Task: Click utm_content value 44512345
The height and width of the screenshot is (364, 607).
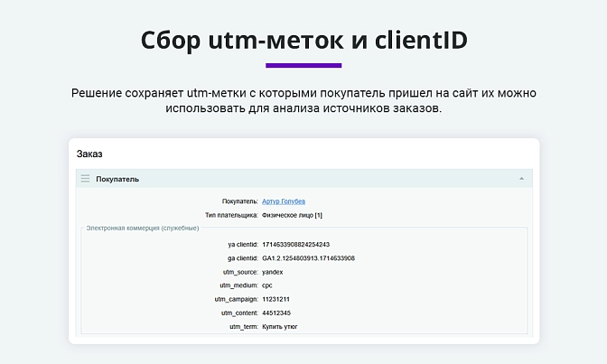Action: point(276,313)
